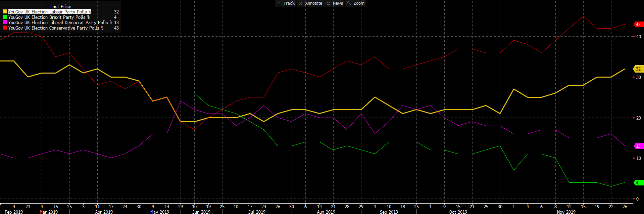Screen dimensions: 644x214
Task: Show News on the chart
Action: (x=335, y=3)
